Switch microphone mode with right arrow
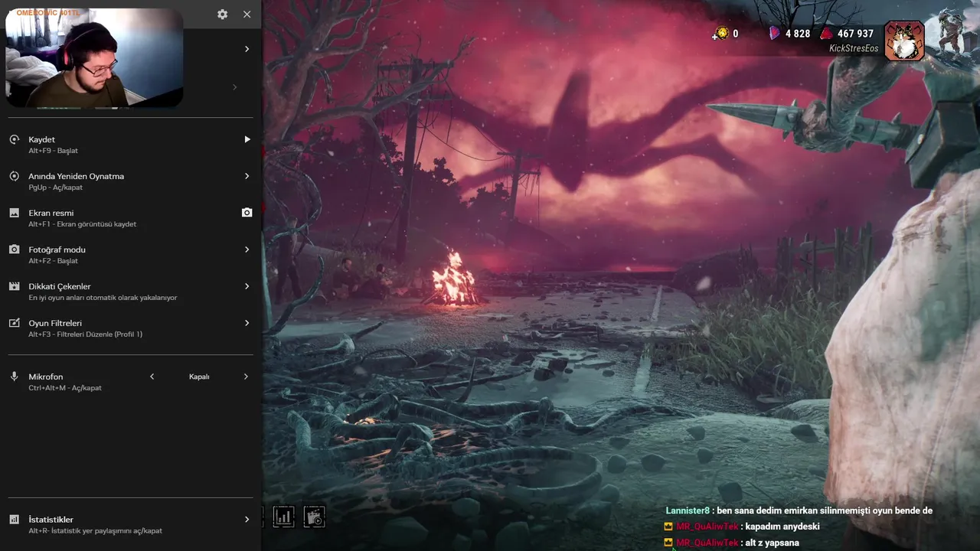 tap(247, 377)
